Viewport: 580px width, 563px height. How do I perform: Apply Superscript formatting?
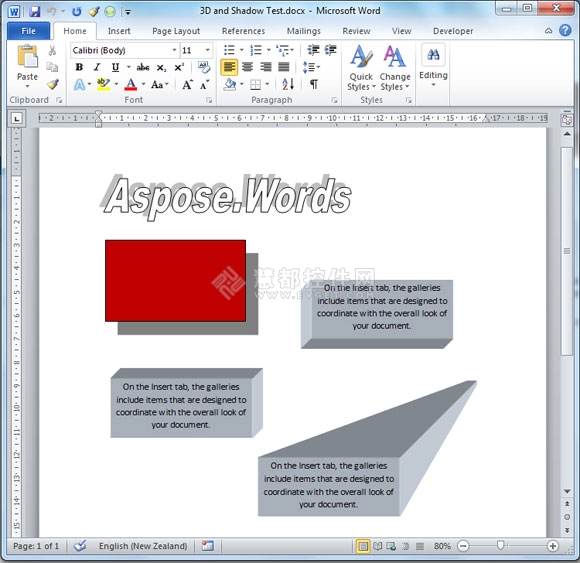pos(179,67)
